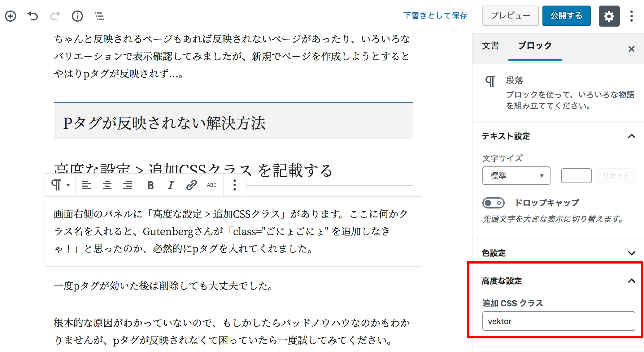Open the settings gear icon

(x=609, y=16)
